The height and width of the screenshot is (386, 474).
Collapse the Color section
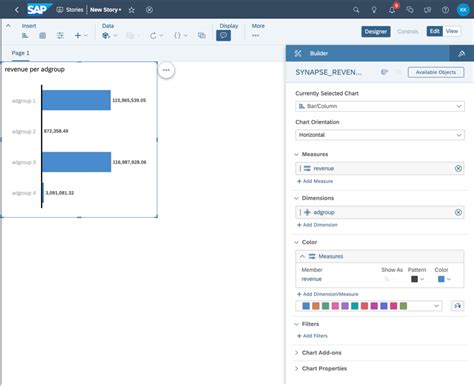pyautogui.click(x=296, y=242)
